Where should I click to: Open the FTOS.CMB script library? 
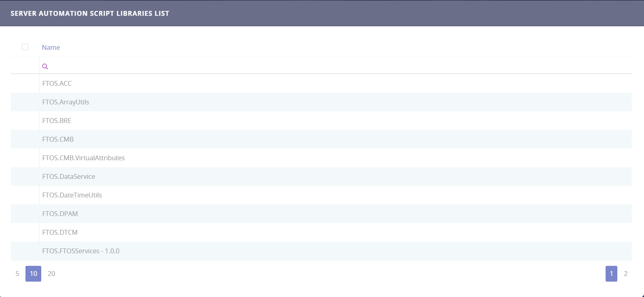[x=58, y=139]
